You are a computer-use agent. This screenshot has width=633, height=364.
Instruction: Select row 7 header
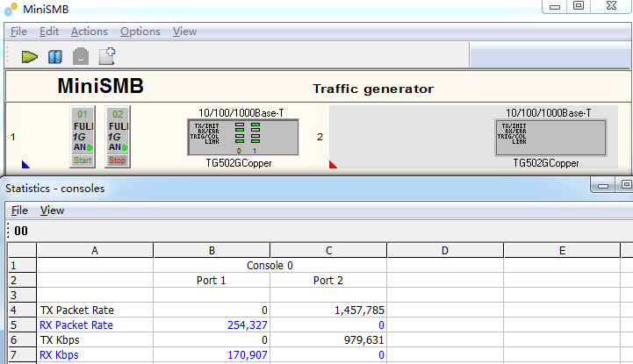pos(22,354)
